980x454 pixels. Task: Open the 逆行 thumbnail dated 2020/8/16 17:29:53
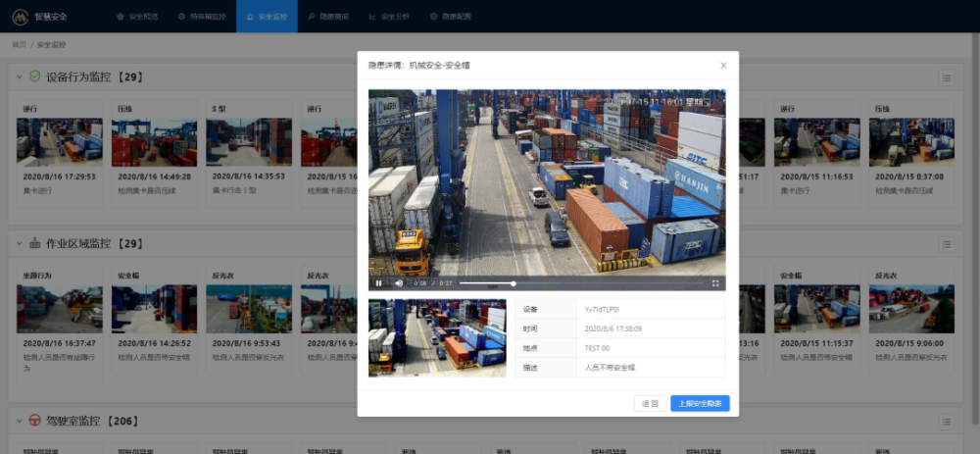tap(60, 142)
